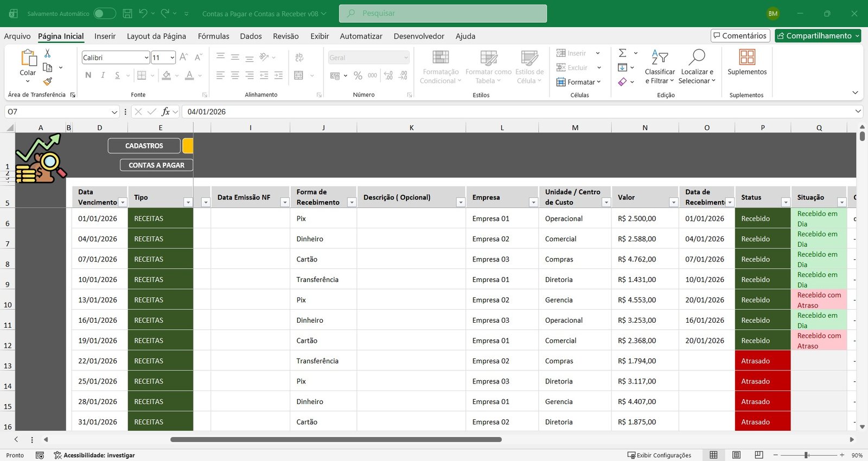Click the Format Painter brush icon
Viewport: 868px width, 461px height.
pos(48,81)
